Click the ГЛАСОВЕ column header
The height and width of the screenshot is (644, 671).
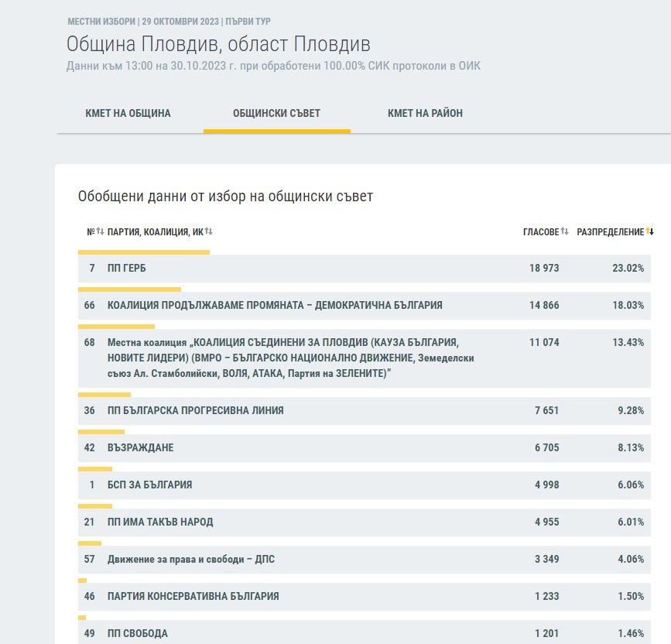(541, 232)
